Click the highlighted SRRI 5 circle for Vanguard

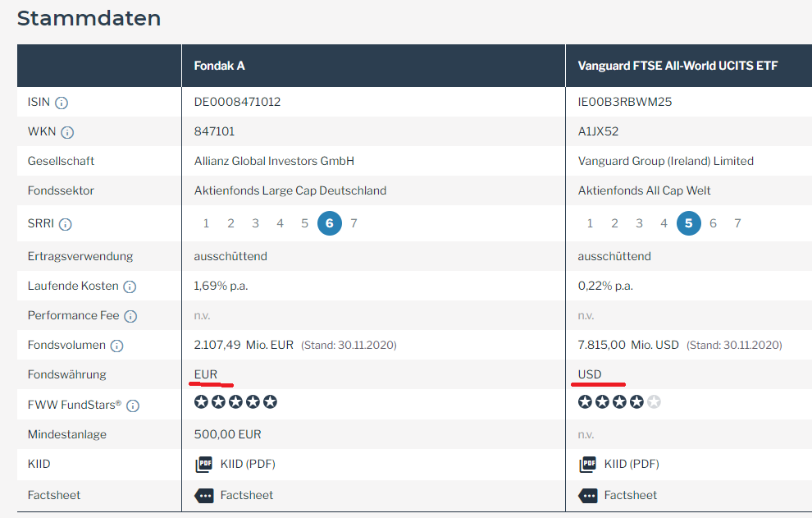point(688,223)
